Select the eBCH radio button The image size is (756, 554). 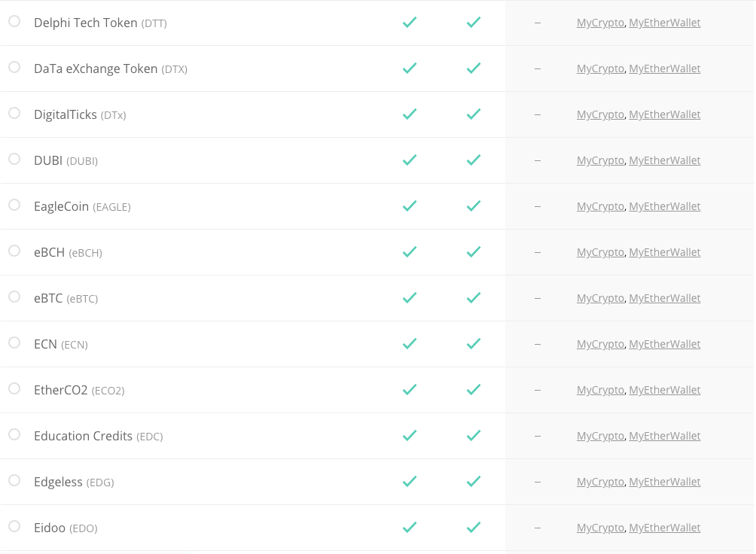(x=14, y=251)
